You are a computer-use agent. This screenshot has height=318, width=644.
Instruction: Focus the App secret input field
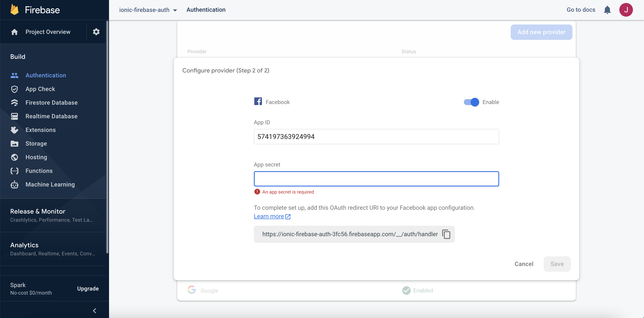pyautogui.click(x=376, y=179)
